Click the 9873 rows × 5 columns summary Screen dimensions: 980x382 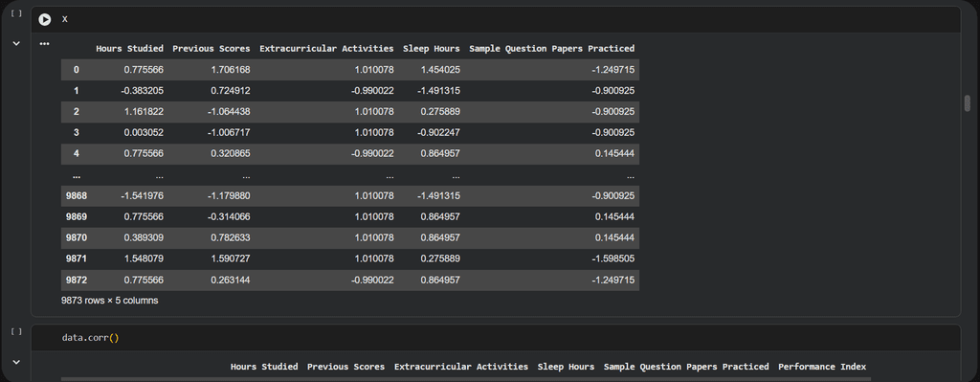click(x=109, y=300)
